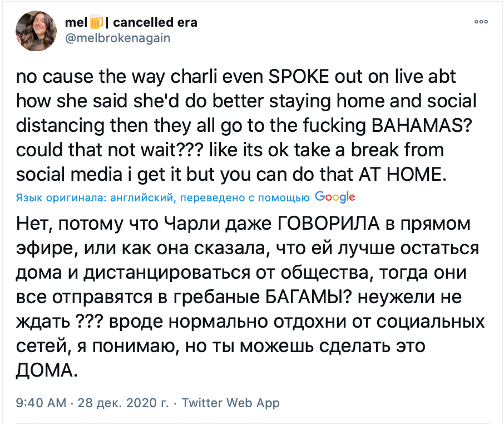
Task: Open the display name 'mel | cancelled era'
Action: (131, 22)
